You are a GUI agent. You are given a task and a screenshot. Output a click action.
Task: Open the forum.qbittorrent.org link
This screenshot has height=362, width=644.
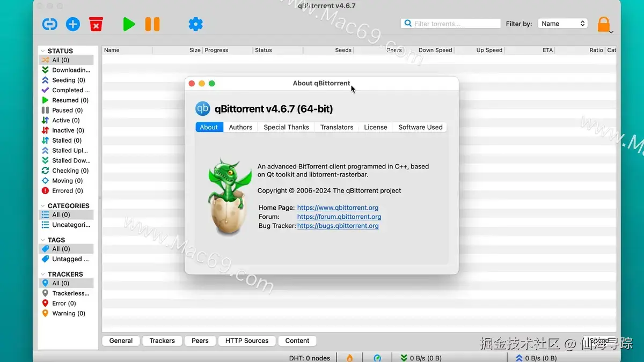tap(339, 217)
